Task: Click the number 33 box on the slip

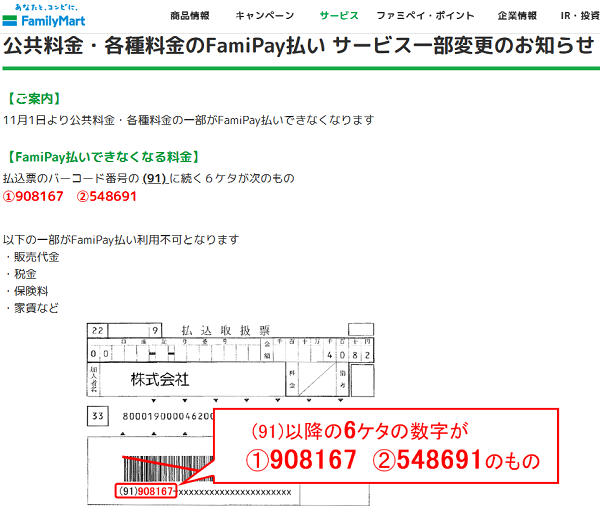Action: [98, 416]
